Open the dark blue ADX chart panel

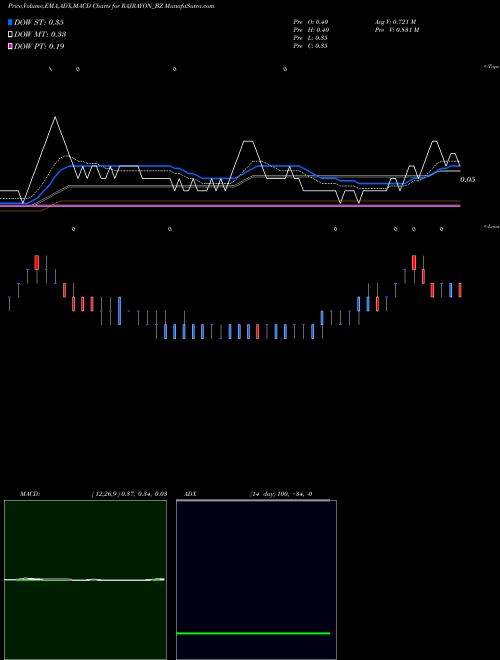(256, 580)
